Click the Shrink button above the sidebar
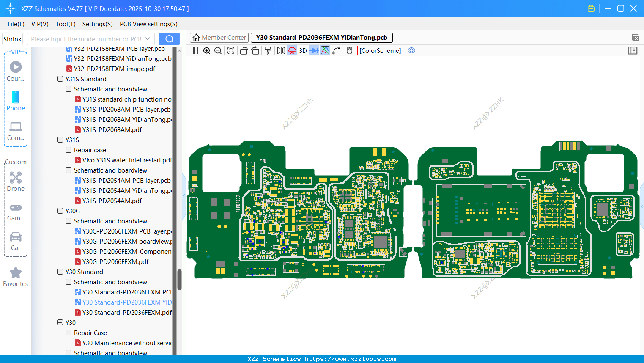Image resolution: width=644 pixels, height=363 pixels. (x=12, y=38)
